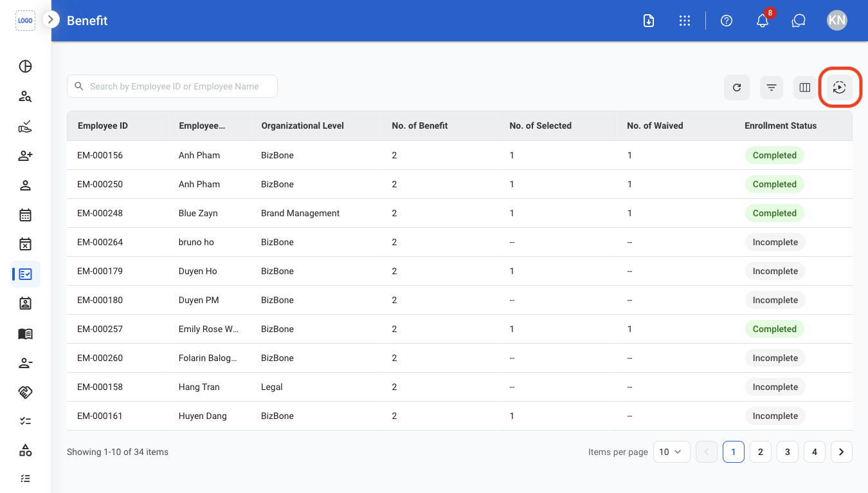Open the pie chart dashboard sidebar icon
This screenshot has height=493, width=868.
pyautogui.click(x=25, y=66)
